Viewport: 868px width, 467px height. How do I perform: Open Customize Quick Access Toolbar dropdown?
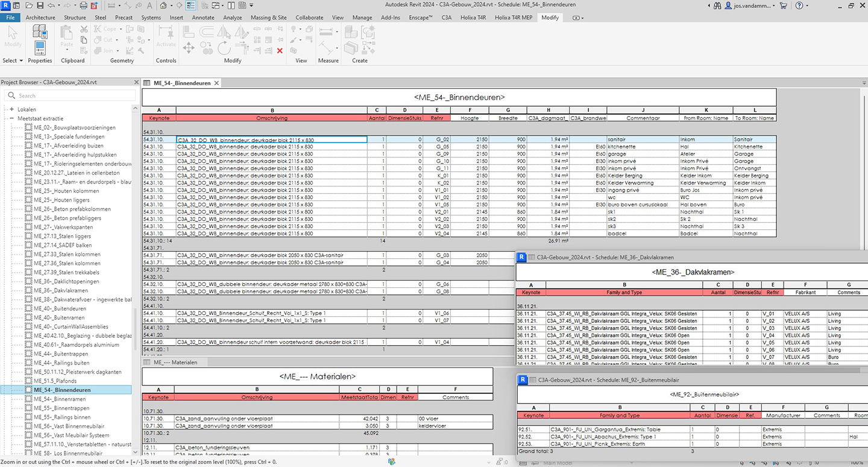click(251, 5)
